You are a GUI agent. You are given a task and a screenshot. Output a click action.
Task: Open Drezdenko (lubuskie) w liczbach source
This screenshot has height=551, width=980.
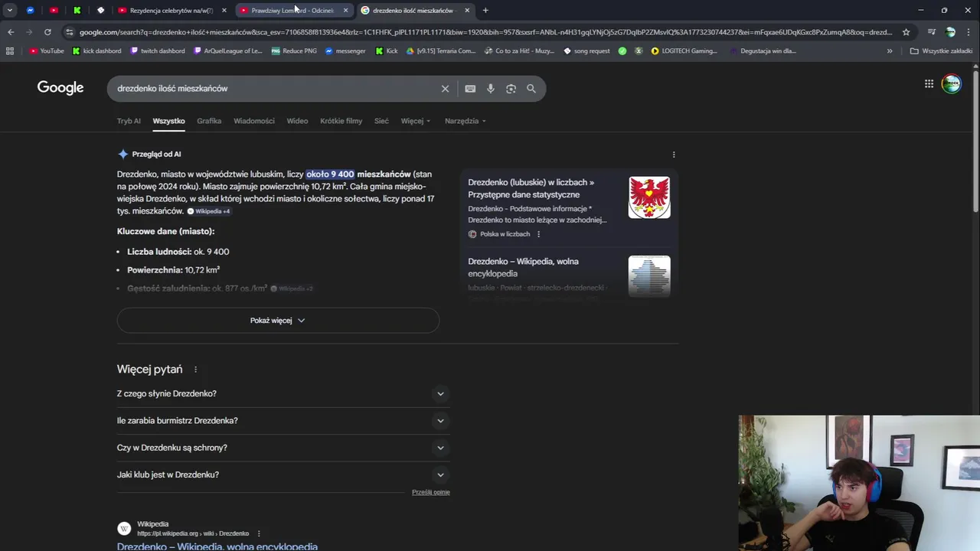[531, 188]
